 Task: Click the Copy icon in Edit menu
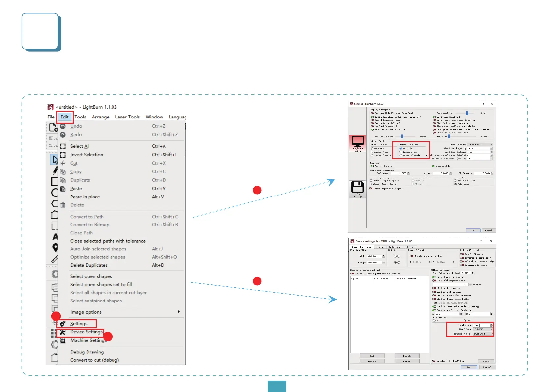click(x=63, y=172)
